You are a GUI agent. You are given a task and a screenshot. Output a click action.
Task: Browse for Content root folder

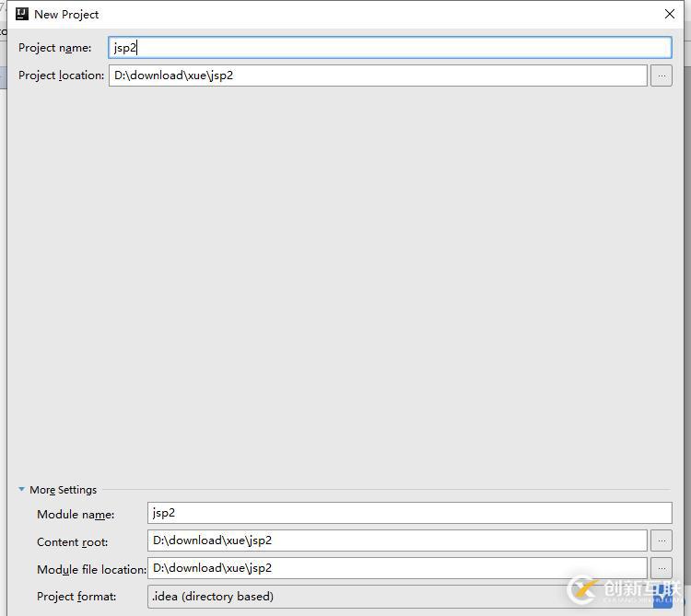pos(661,540)
